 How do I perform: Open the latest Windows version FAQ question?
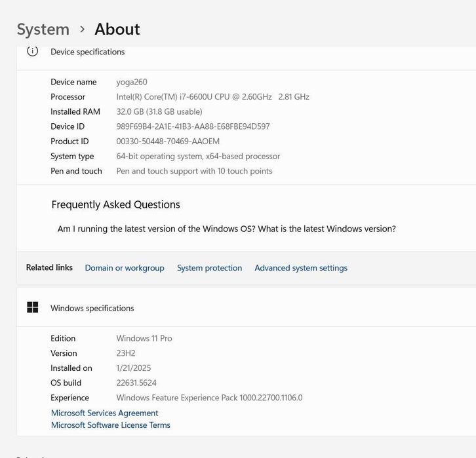pos(226,229)
